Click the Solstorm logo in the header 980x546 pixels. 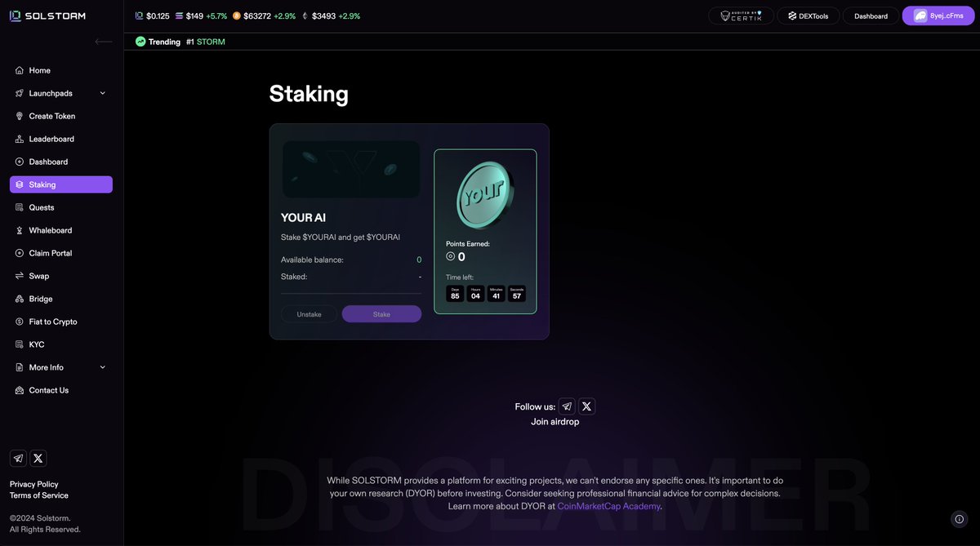pos(47,16)
